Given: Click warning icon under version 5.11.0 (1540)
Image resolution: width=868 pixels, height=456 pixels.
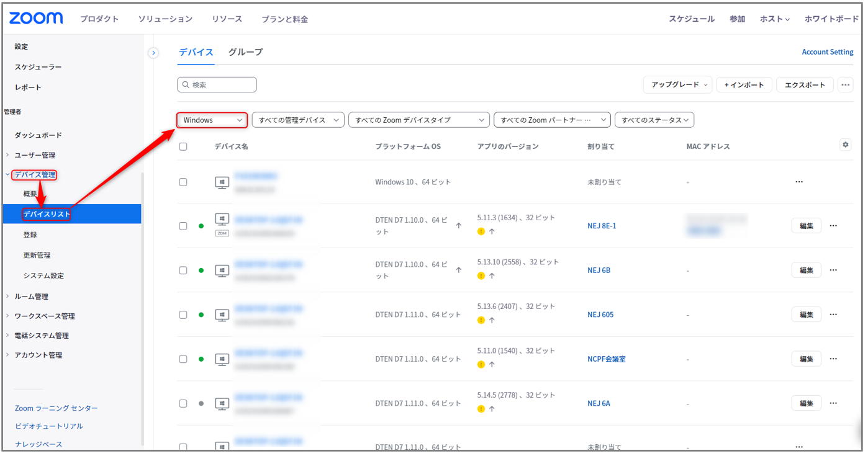Looking at the screenshot, I should 481,364.
